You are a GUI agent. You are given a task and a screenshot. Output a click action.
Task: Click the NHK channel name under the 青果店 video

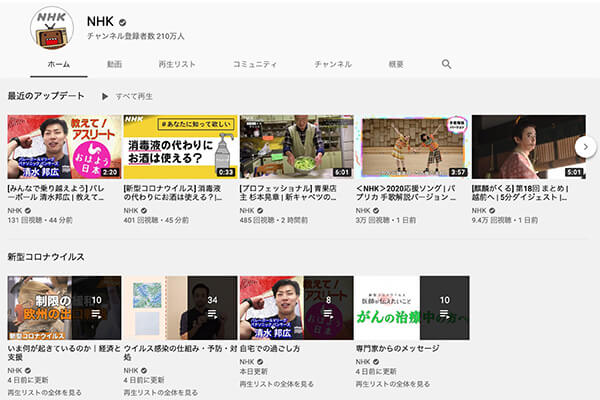click(x=247, y=211)
